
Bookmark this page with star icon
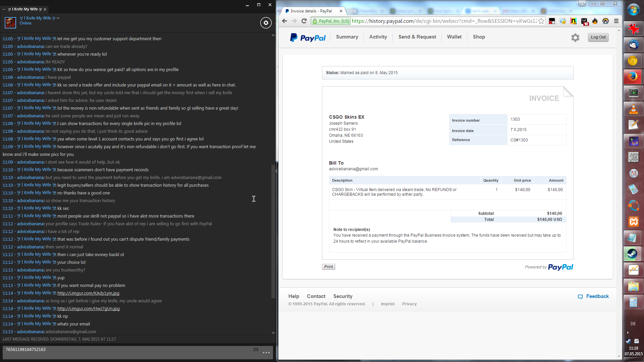tap(541, 21)
